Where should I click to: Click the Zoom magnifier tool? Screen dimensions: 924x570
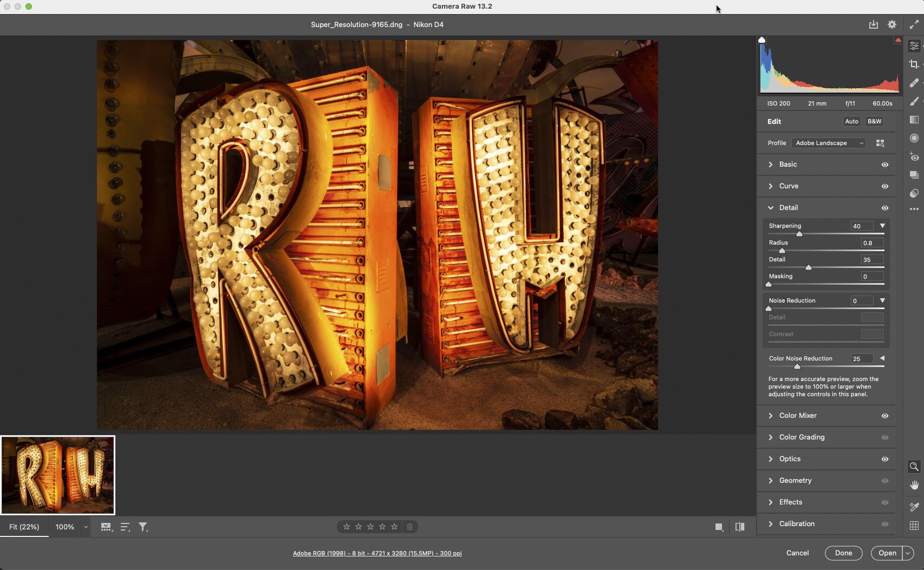914,467
